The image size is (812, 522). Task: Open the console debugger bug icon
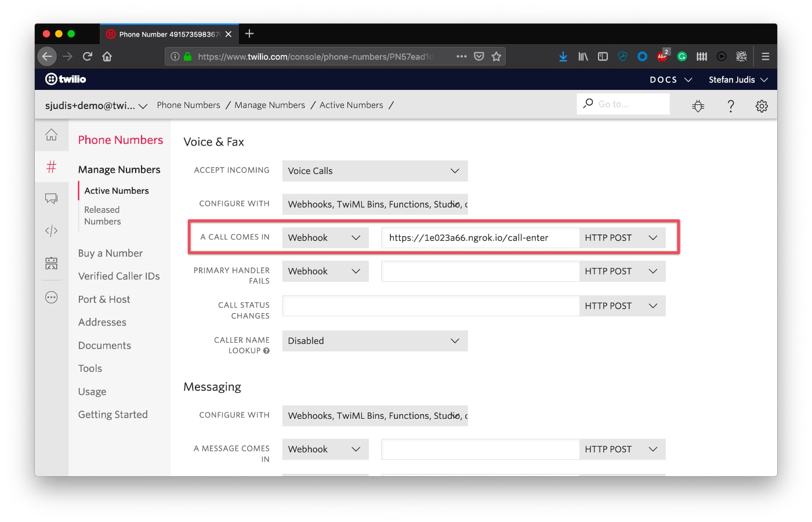coord(698,106)
